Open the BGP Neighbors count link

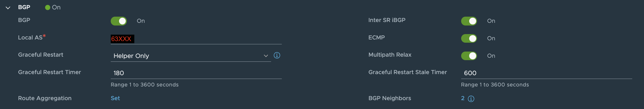(463, 98)
